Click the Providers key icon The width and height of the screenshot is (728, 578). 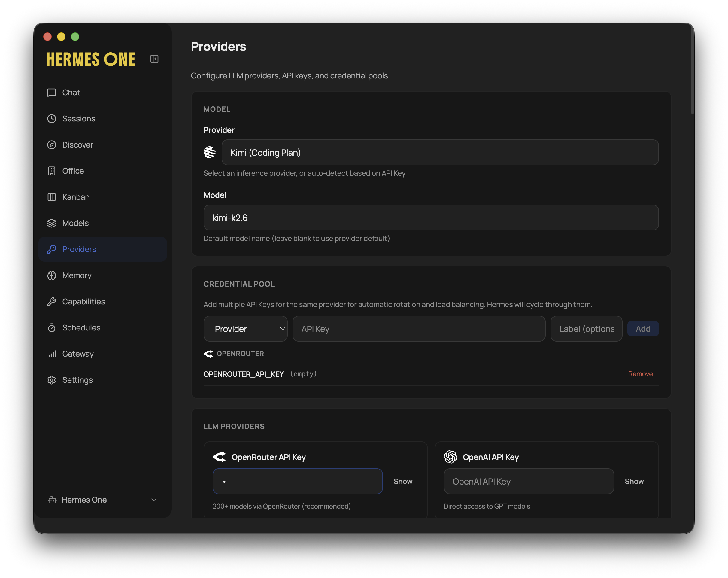52,249
